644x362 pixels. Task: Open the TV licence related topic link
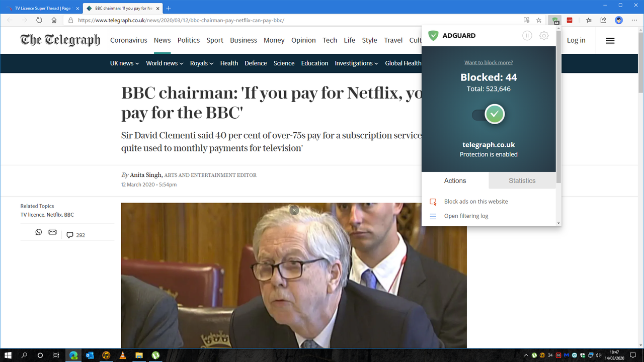click(x=32, y=215)
